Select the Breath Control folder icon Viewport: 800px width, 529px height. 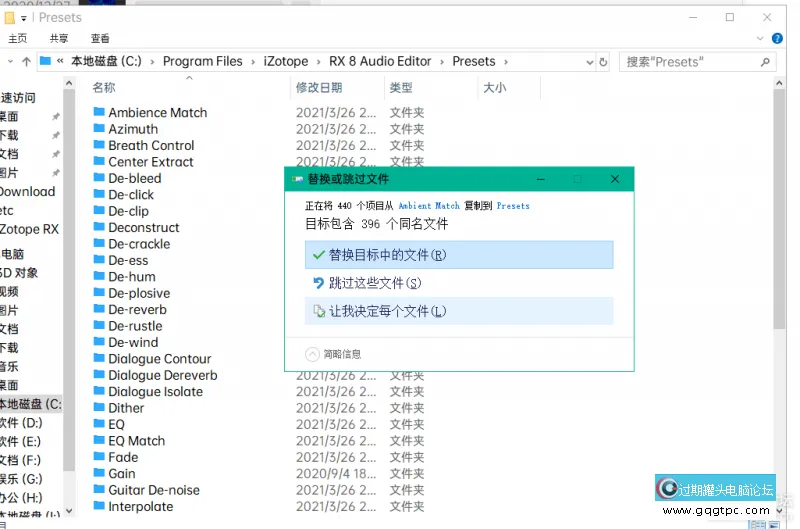99,145
